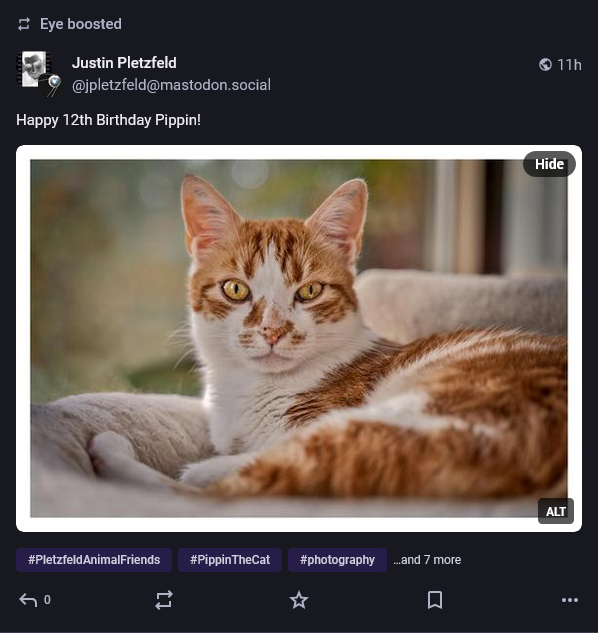Open the #PletzfeldAnimalFriends hashtag
Image resolution: width=598 pixels, height=633 pixels.
(x=94, y=560)
